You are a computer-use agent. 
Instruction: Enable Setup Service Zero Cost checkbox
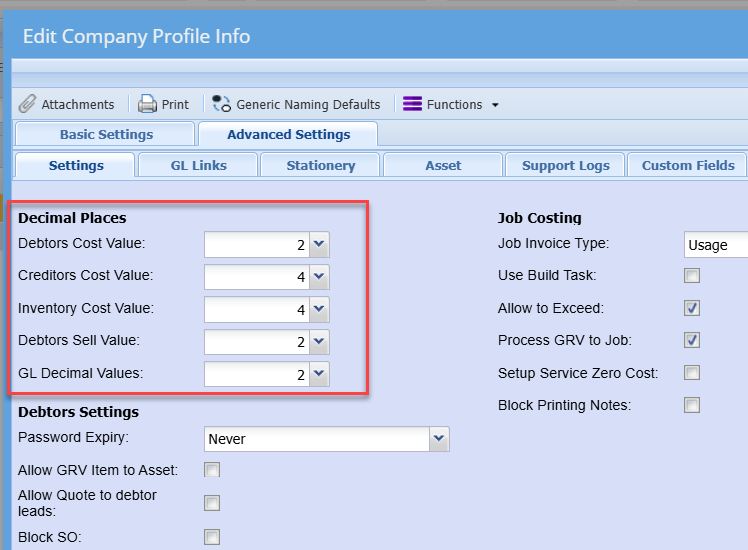point(691,373)
